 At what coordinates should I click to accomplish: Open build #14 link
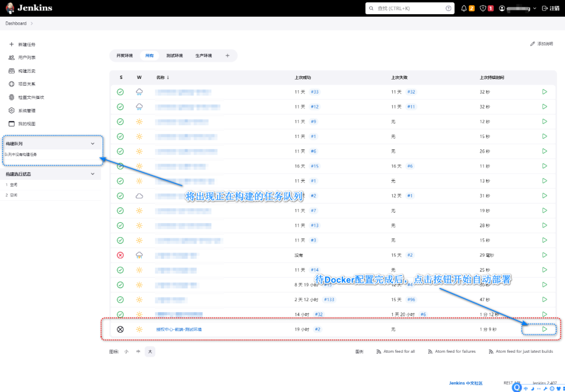(314, 270)
